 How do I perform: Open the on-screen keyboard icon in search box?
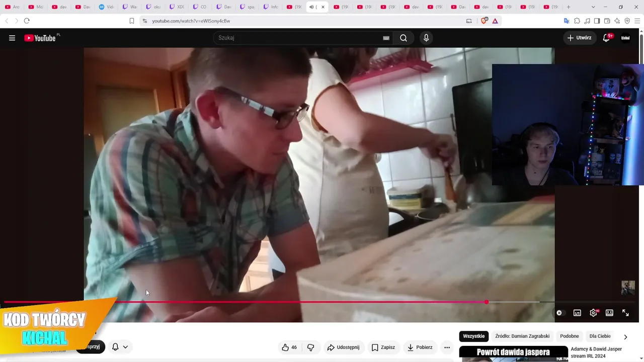pyautogui.click(x=386, y=38)
